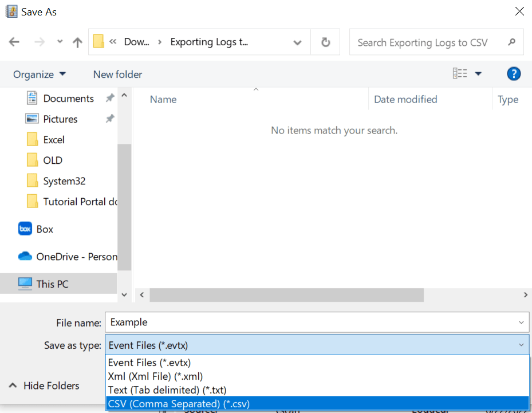This screenshot has width=532, height=413.
Task: Click the New folder button
Action: pos(117,74)
